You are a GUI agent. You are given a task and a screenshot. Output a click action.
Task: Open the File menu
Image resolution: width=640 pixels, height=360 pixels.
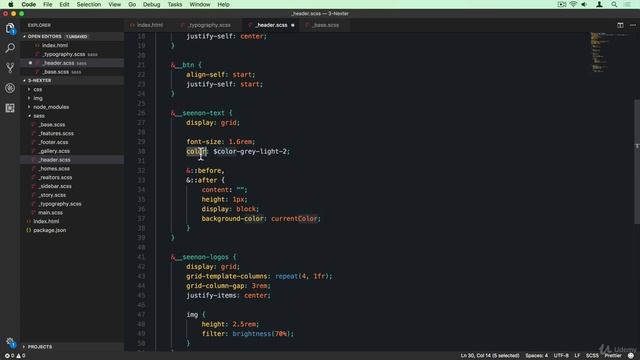click(48, 4)
